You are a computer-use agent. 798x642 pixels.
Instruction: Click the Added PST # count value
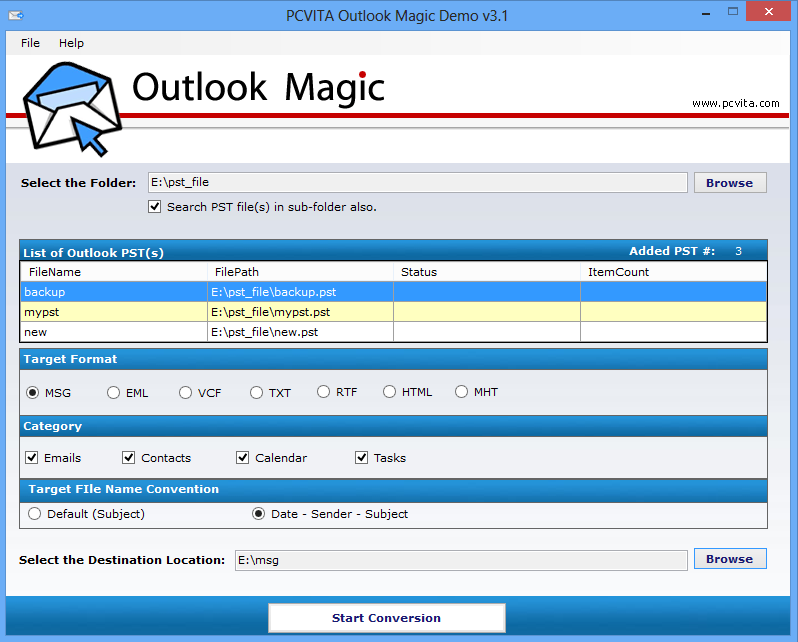click(738, 251)
